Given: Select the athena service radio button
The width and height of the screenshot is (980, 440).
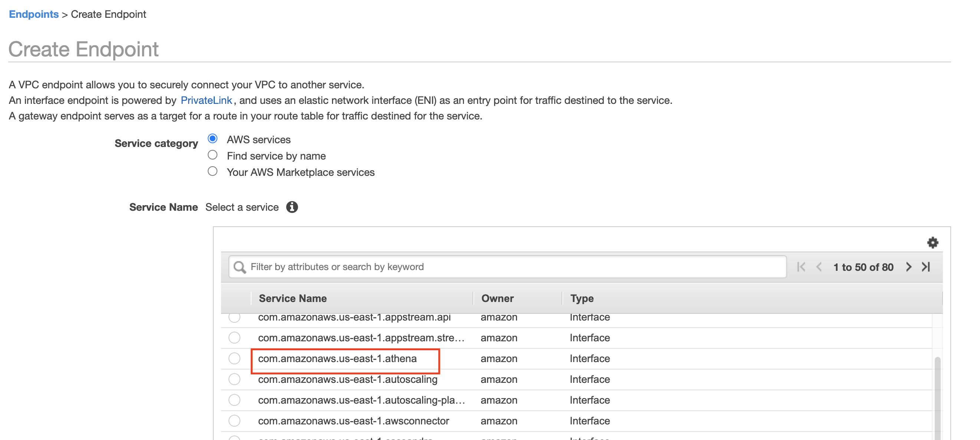Looking at the screenshot, I should 234,358.
